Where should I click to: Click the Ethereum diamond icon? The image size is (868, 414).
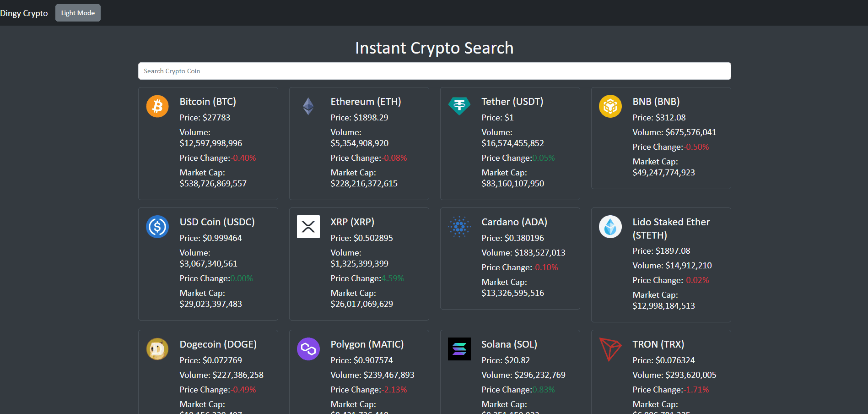308,106
